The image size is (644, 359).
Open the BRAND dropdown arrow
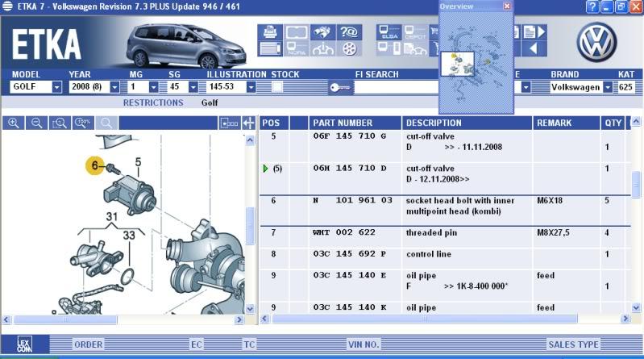(x=608, y=87)
